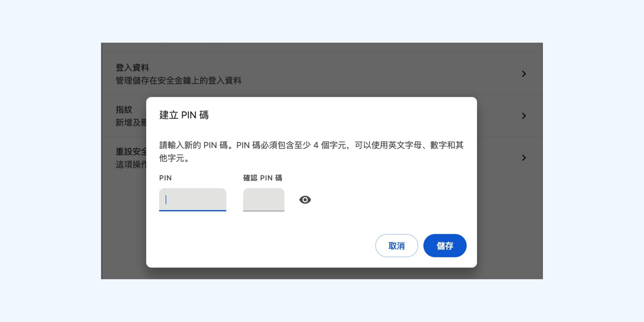Expand the 登入資料 row chevron
The width and height of the screenshot is (644, 322).
pyautogui.click(x=524, y=74)
